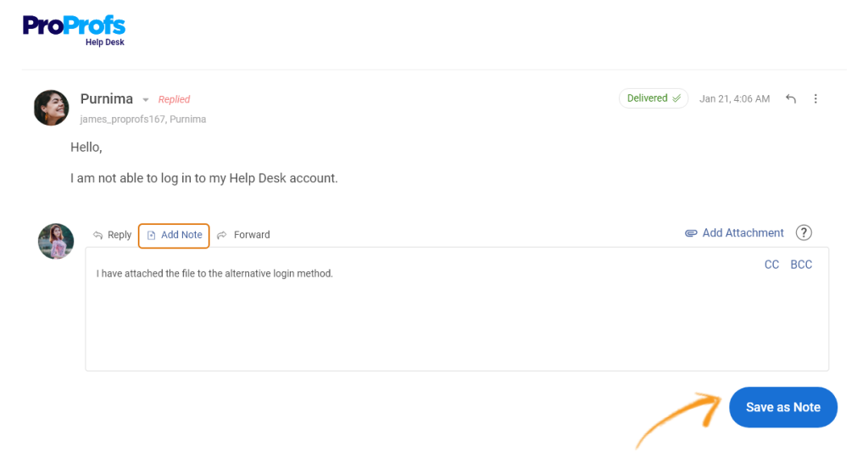The width and height of the screenshot is (868, 463).
Task: Click the Forward arrow icon
Action: [221, 236]
